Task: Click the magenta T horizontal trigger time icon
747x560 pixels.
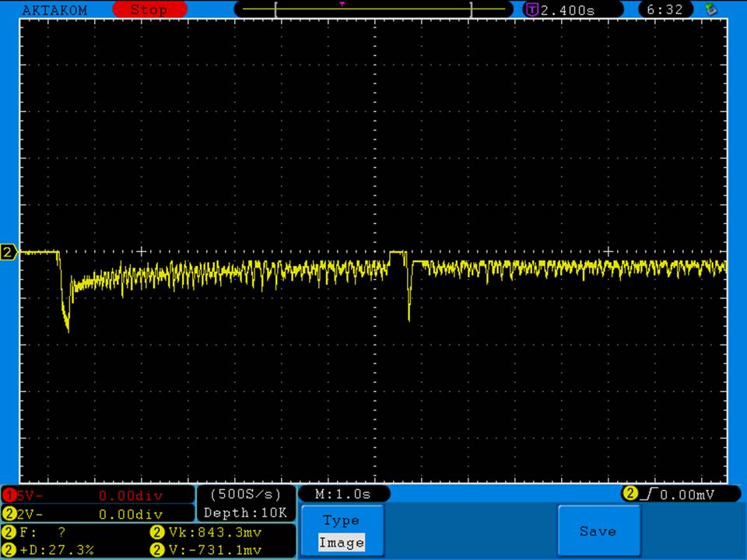Action: pos(533,10)
